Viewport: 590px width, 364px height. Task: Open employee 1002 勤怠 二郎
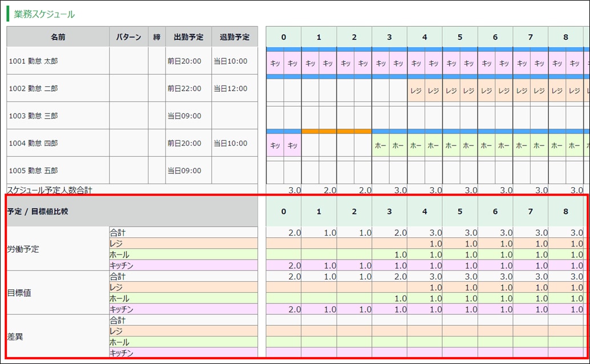pyautogui.click(x=33, y=88)
